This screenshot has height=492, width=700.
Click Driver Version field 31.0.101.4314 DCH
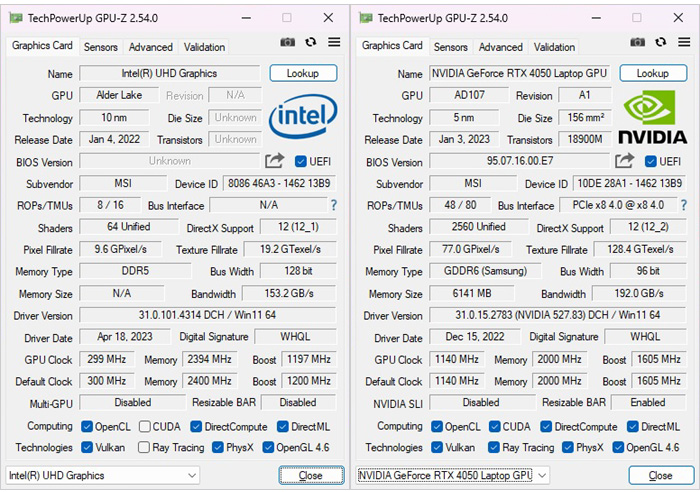pyautogui.click(x=208, y=315)
